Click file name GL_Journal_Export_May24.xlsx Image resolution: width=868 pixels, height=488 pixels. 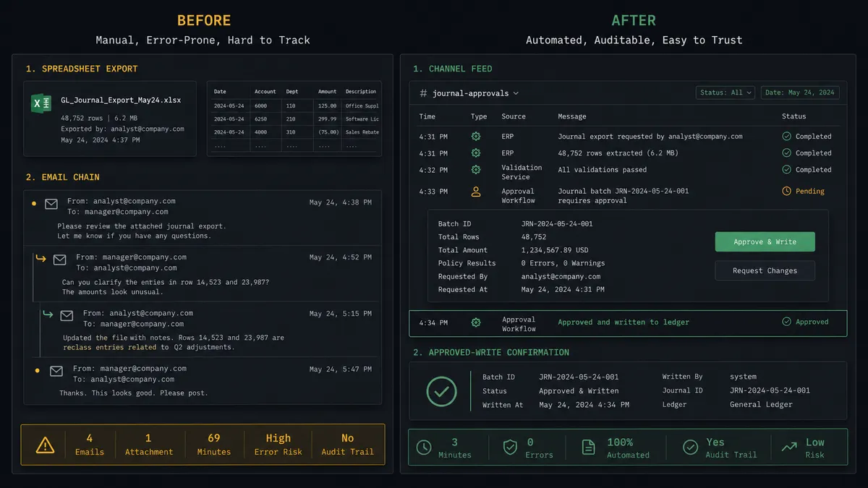point(121,100)
